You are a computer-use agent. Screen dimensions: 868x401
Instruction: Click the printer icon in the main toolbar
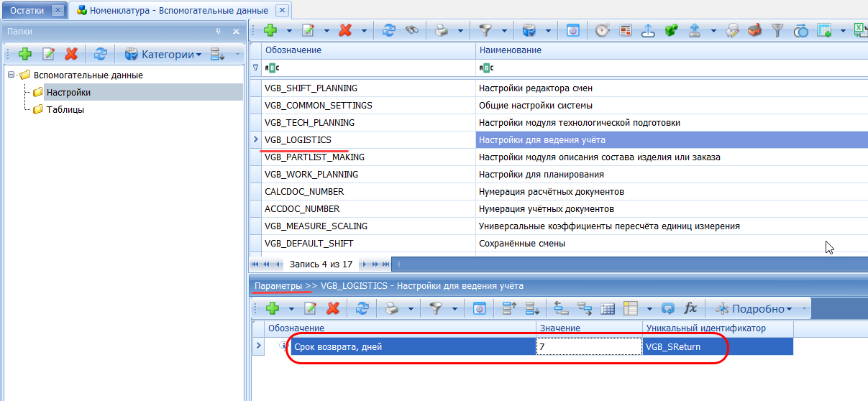click(440, 31)
